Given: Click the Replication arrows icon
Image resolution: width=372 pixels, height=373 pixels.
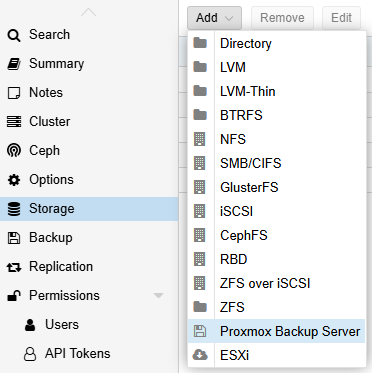Looking at the screenshot, I should point(14,267).
